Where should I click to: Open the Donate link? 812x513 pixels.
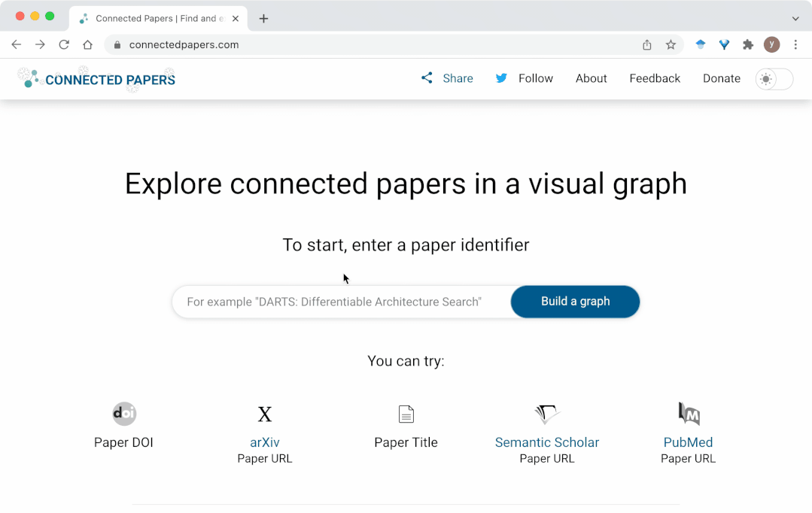click(x=721, y=78)
